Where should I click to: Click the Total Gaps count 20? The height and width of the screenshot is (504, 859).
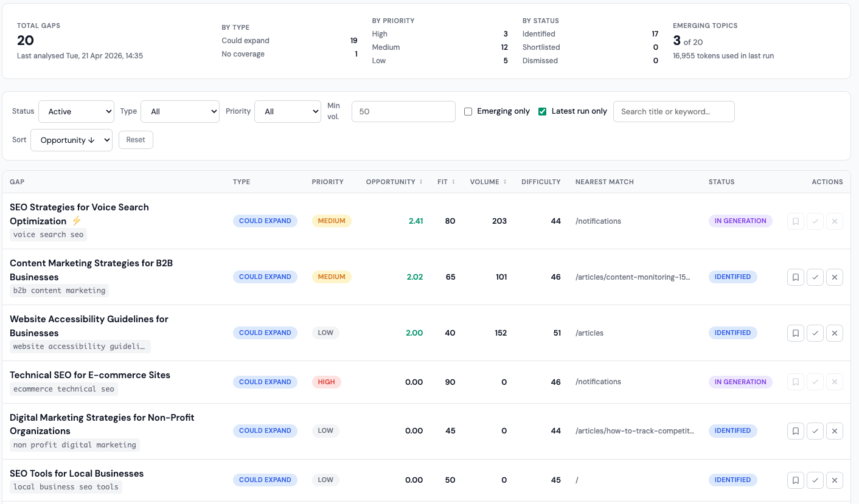coord(26,41)
